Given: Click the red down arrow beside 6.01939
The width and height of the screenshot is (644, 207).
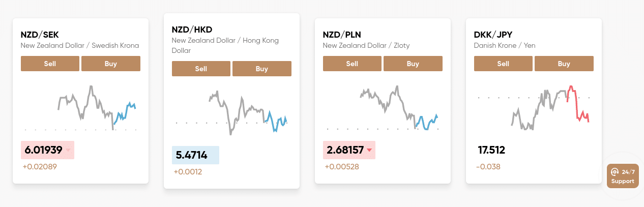Looking at the screenshot, I should [68, 150].
